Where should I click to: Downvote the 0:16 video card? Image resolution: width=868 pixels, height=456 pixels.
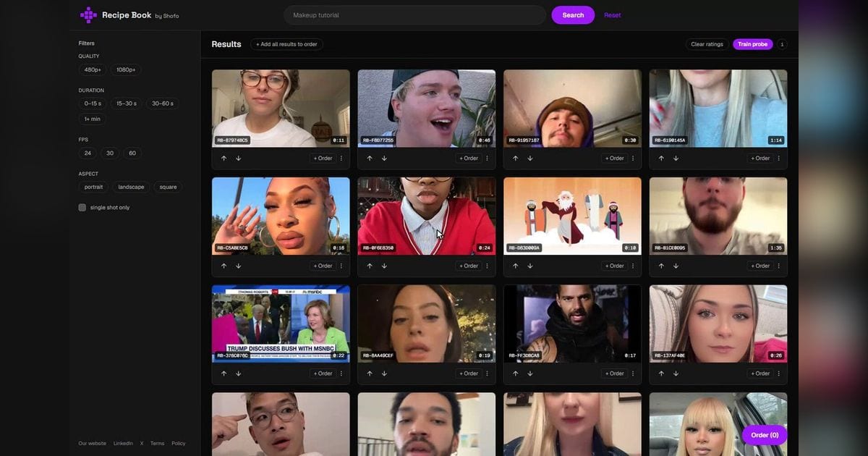[x=238, y=266]
